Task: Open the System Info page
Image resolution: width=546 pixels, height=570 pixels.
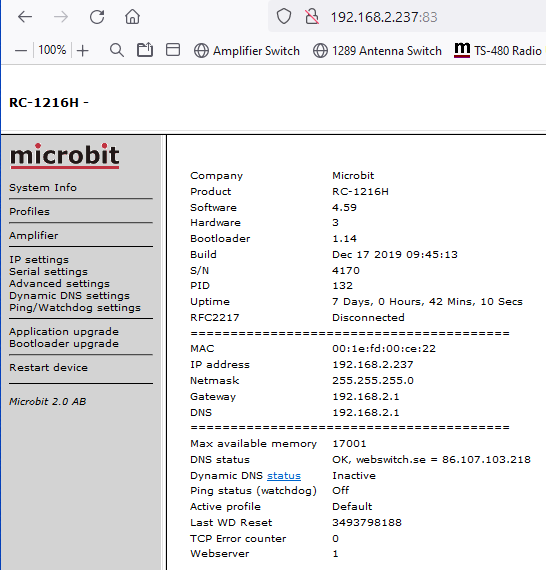Action: click(x=43, y=188)
